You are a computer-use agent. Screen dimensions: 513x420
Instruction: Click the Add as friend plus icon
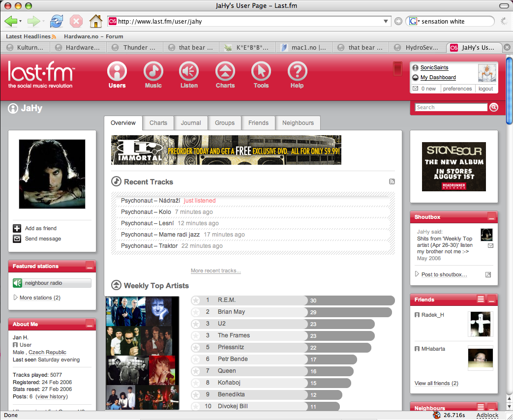point(17,228)
